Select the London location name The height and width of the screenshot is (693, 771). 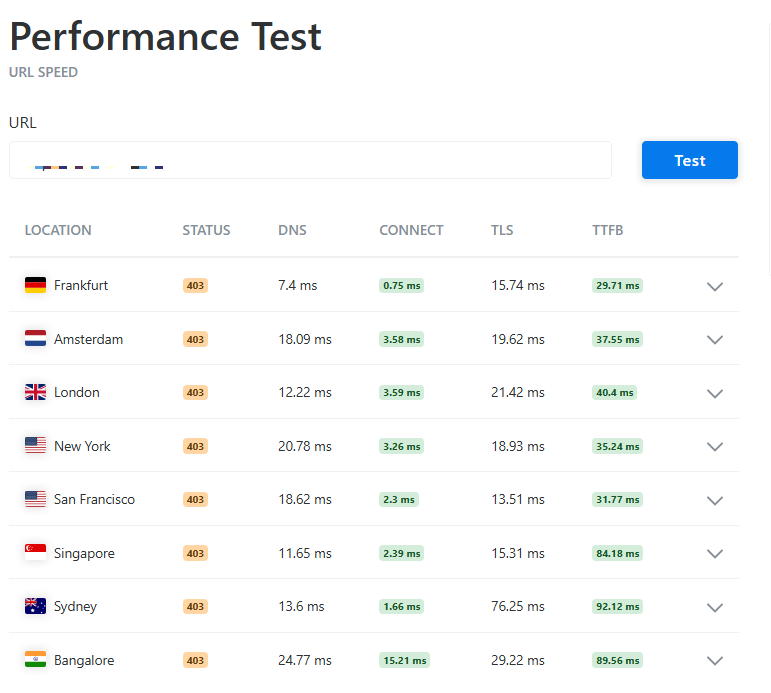click(x=77, y=392)
